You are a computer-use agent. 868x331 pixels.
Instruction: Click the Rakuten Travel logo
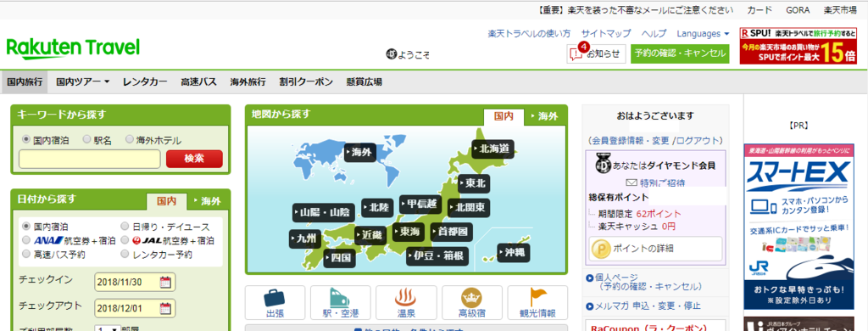click(73, 48)
